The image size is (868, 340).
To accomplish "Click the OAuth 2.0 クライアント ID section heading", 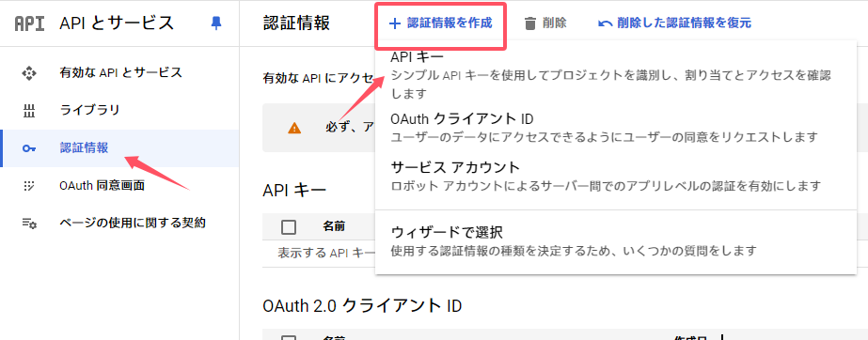I will pyautogui.click(x=363, y=305).
